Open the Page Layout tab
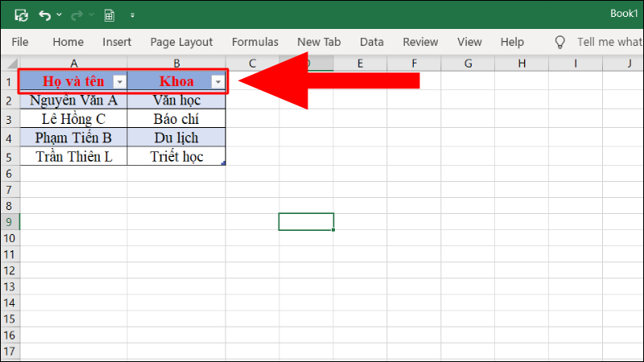This screenshot has height=362, width=644. coord(182,42)
